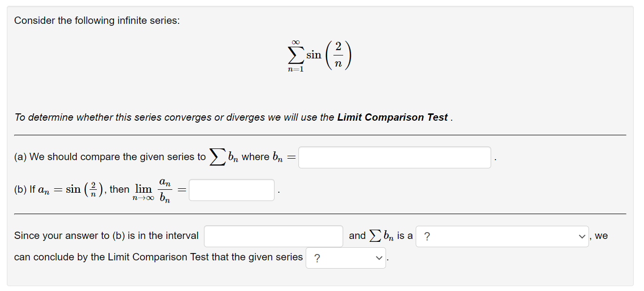Click the part (a) label text
Viewport: 644px width, 291px height.
click(21, 157)
